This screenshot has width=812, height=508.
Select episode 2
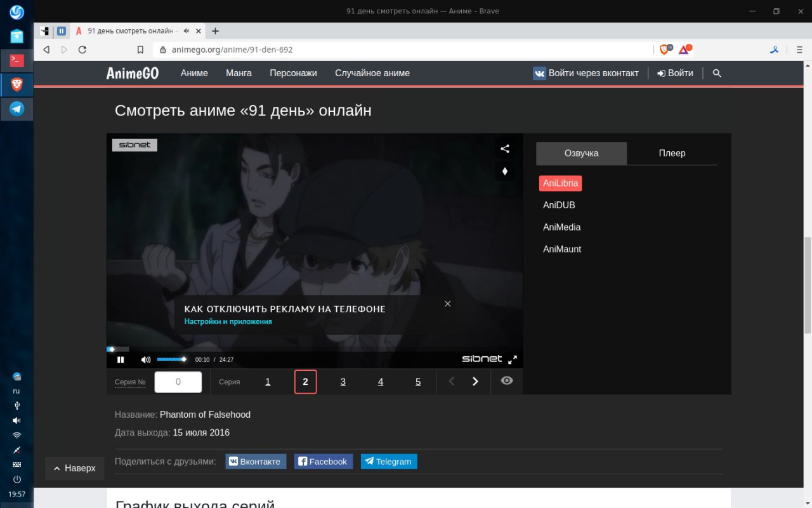click(306, 382)
